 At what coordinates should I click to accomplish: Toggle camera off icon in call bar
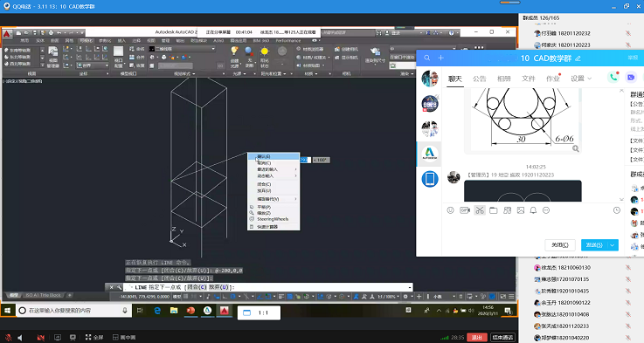click(40, 337)
